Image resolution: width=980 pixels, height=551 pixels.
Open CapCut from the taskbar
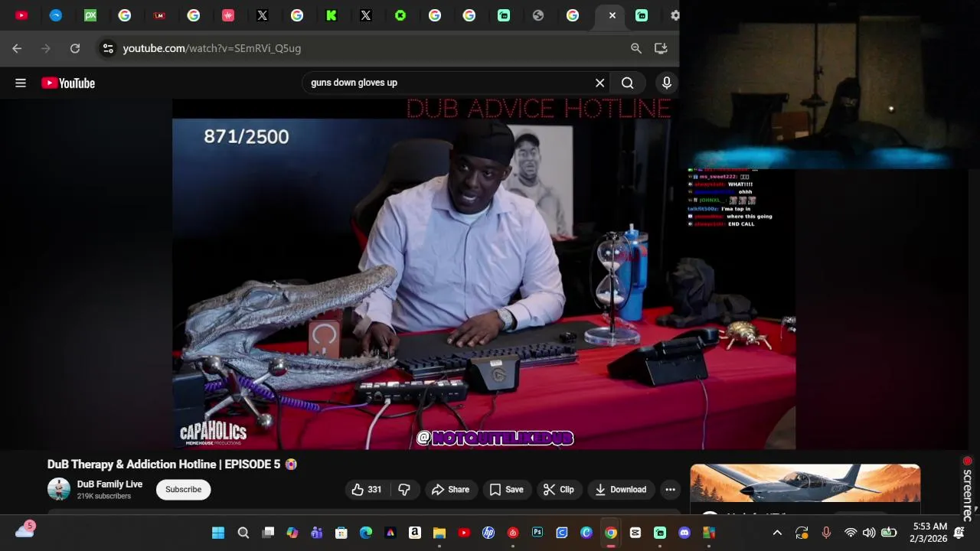(635, 533)
